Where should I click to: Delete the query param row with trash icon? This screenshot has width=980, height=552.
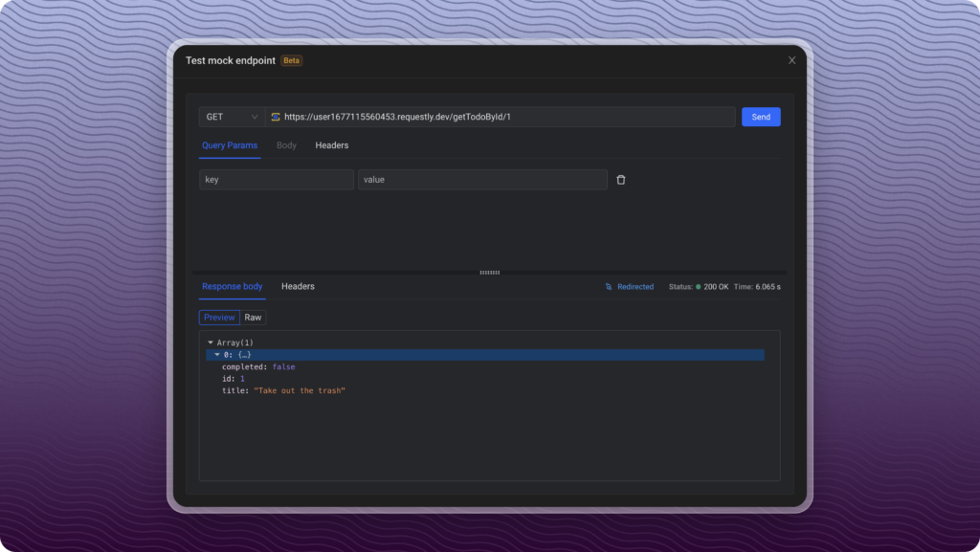[x=620, y=180]
